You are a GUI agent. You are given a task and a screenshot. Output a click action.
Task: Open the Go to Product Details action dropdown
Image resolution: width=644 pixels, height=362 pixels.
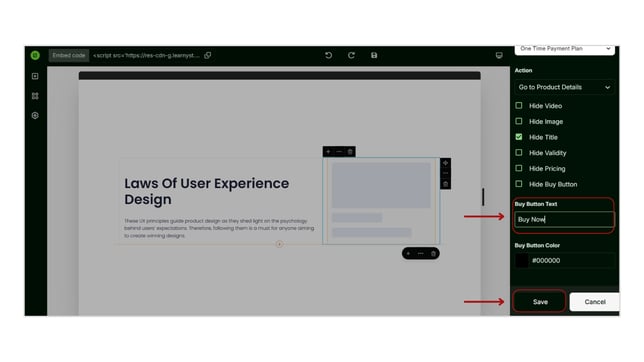click(565, 87)
